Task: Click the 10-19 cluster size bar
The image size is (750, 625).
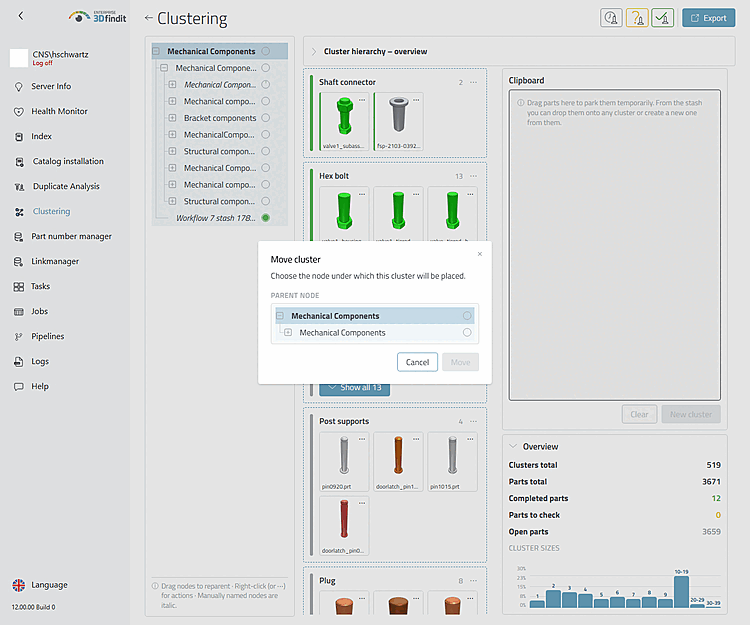Action: pos(681,592)
